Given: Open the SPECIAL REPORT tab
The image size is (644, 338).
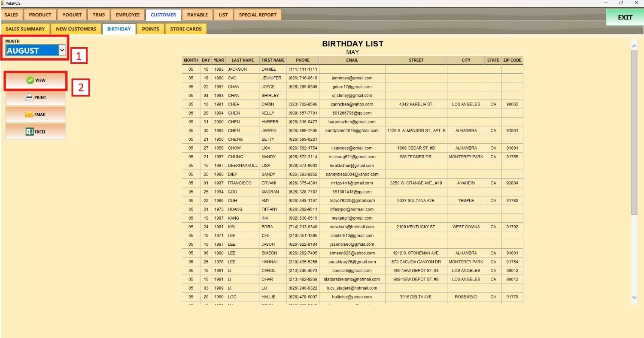Looking at the screenshot, I should pyautogui.click(x=258, y=15).
